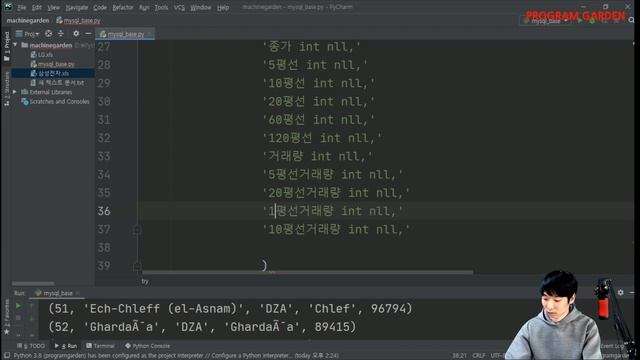Open the Edit menu
This screenshot has height=360, width=640.
pyautogui.click(x=36, y=7)
